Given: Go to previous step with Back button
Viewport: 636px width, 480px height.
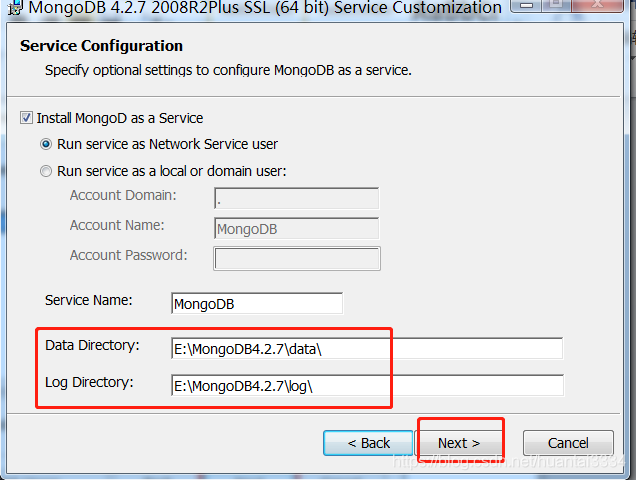Looking at the screenshot, I should click(368, 443).
